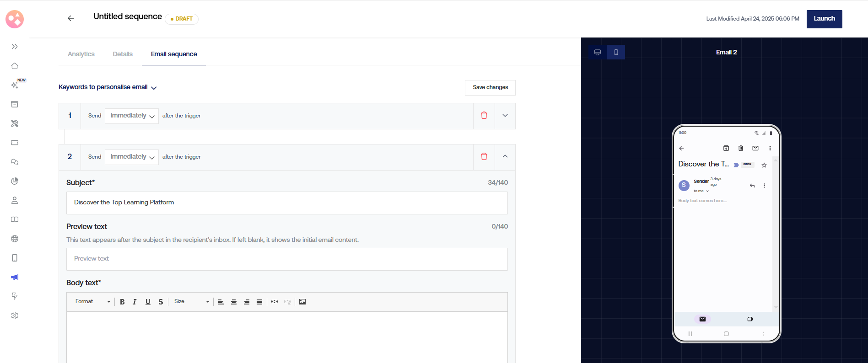Delete email step 1 with trash icon
This screenshot has height=363, width=868.
click(x=484, y=116)
